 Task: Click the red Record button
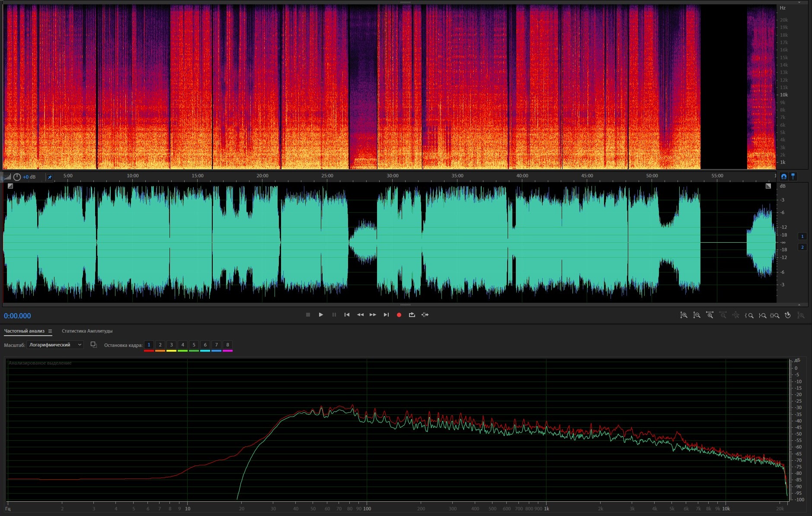click(x=399, y=315)
